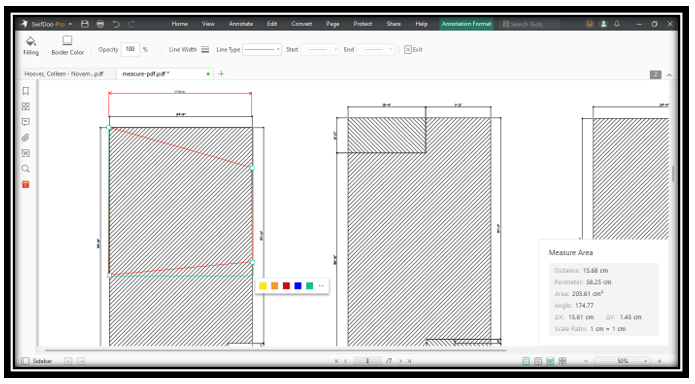The height and width of the screenshot is (384, 695).
Task: Open the bookmark panel in the sidebar
Action: pos(26,91)
